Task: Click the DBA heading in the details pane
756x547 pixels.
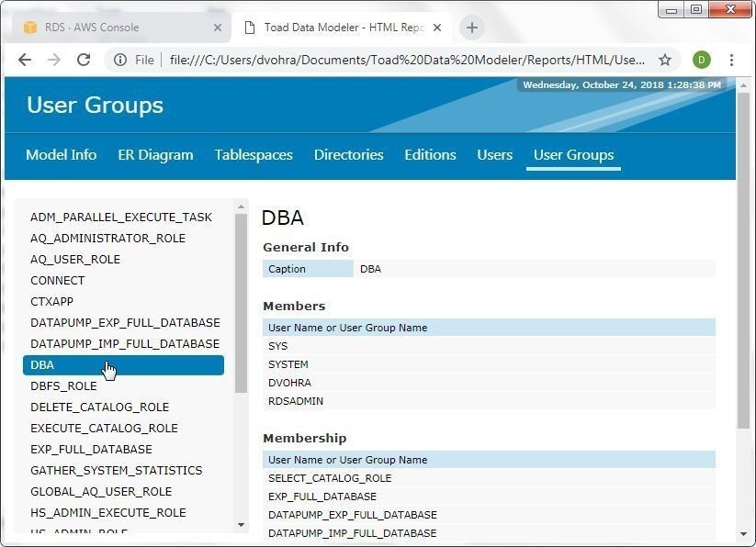Action: [283, 218]
